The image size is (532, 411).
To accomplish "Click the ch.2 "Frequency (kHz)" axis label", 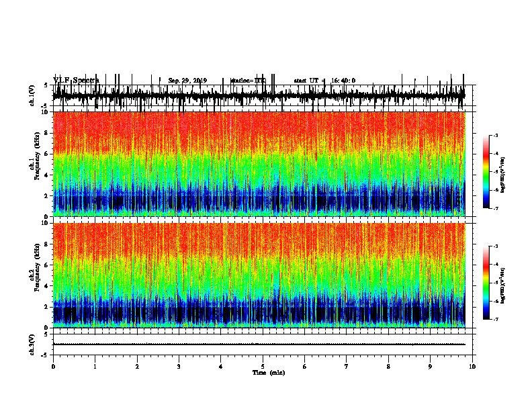I will tap(37, 267).
